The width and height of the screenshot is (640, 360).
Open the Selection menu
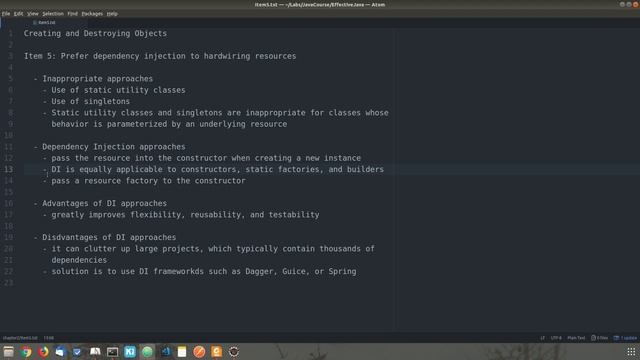pyautogui.click(x=53, y=13)
